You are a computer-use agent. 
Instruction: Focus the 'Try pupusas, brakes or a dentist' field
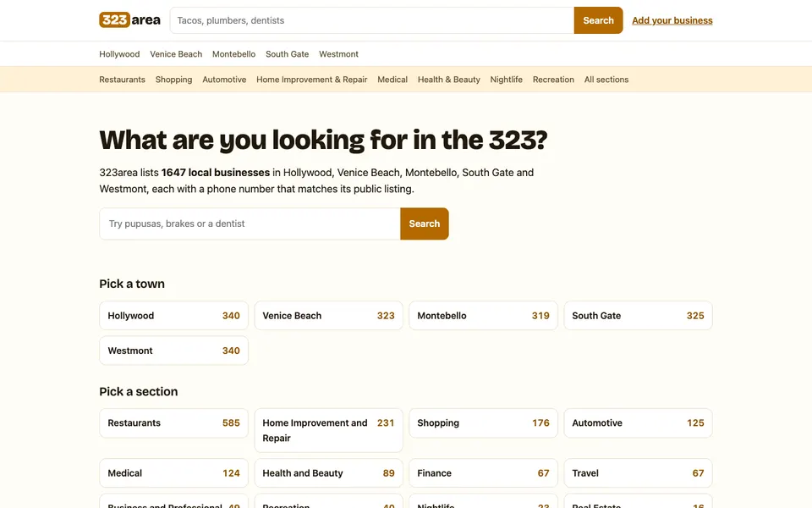[250, 224]
